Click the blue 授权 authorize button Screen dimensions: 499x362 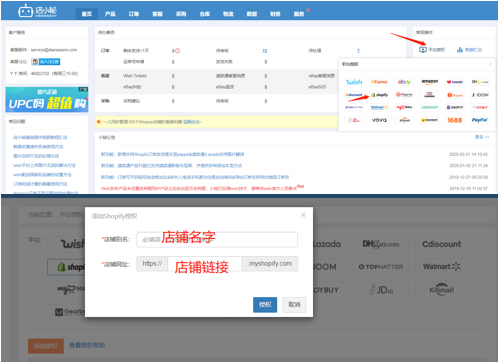click(x=265, y=305)
